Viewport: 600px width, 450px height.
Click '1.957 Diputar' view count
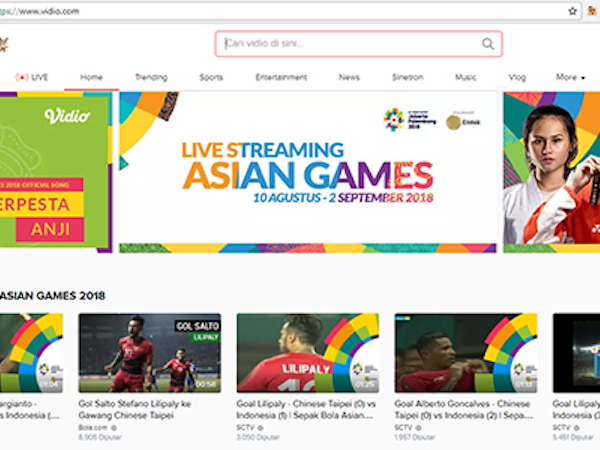point(415,437)
